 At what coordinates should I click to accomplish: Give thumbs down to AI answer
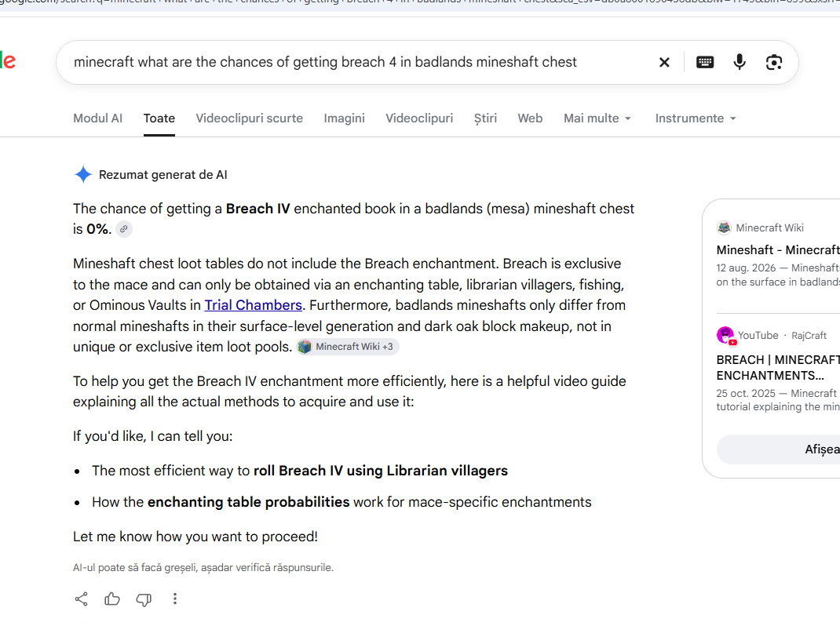(144, 599)
